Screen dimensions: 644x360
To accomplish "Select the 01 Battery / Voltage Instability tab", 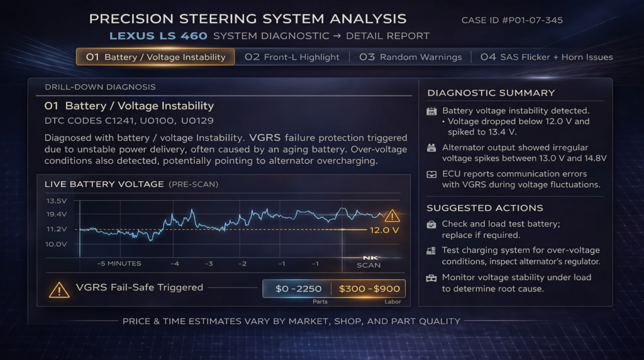I will 155,57.
